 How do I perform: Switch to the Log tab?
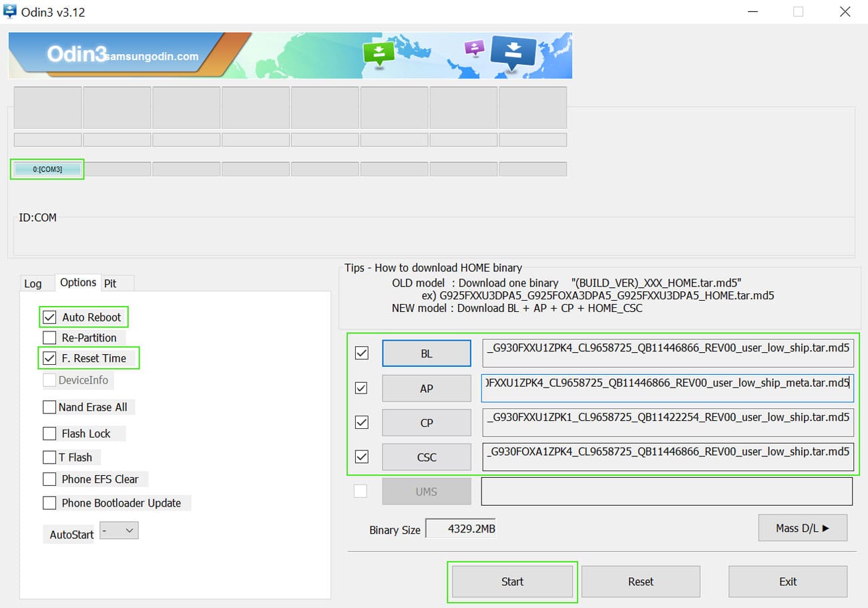tap(33, 283)
